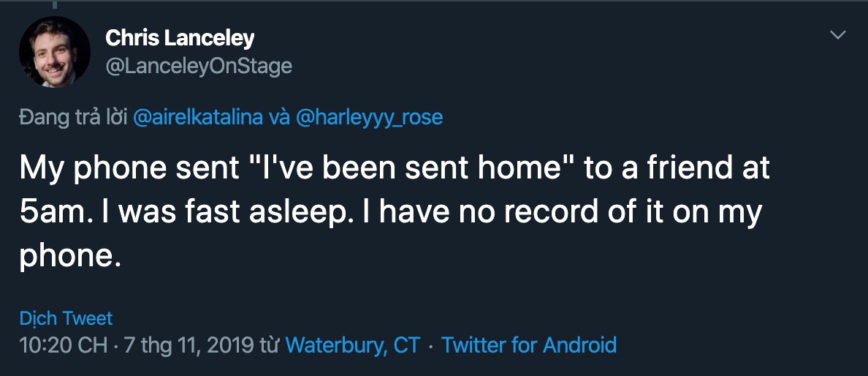Click Chris Lanceley's profile photo
This screenshot has width=868, height=376.
tap(54, 52)
